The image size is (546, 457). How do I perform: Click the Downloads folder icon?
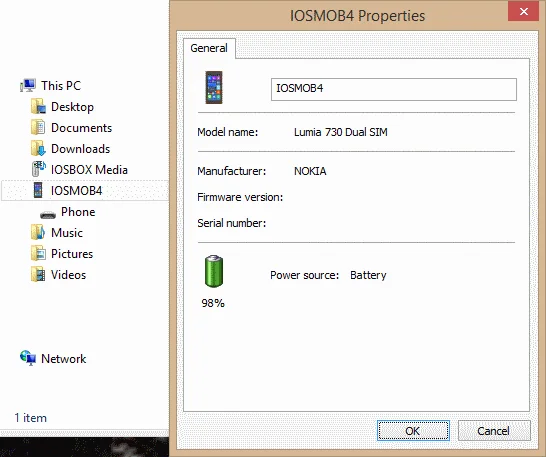point(38,149)
